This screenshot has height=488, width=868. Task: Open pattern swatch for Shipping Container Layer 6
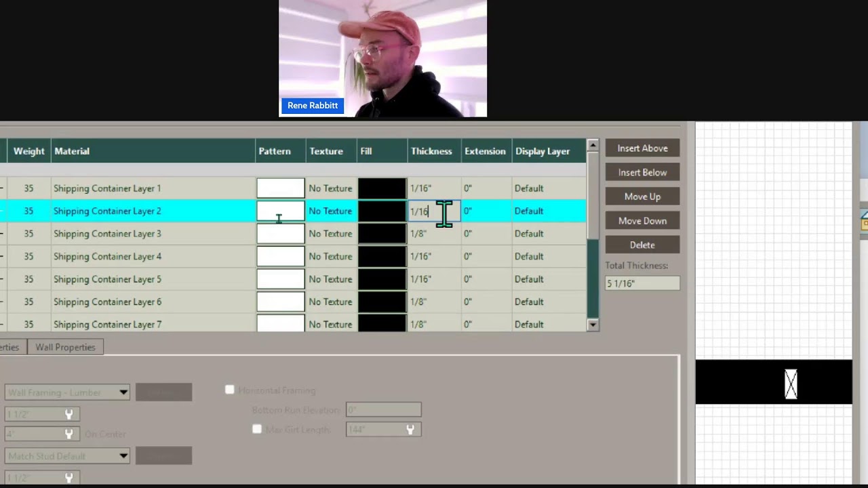tap(281, 302)
